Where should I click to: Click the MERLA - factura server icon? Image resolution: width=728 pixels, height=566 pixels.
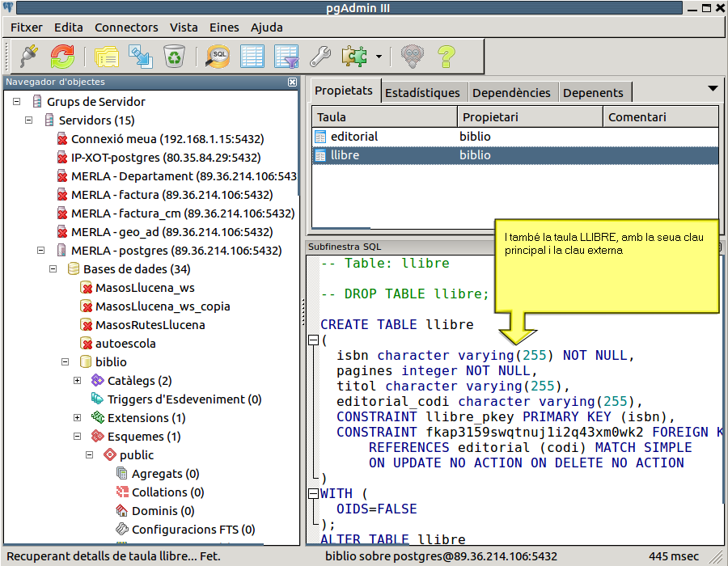tap(62, 194)
